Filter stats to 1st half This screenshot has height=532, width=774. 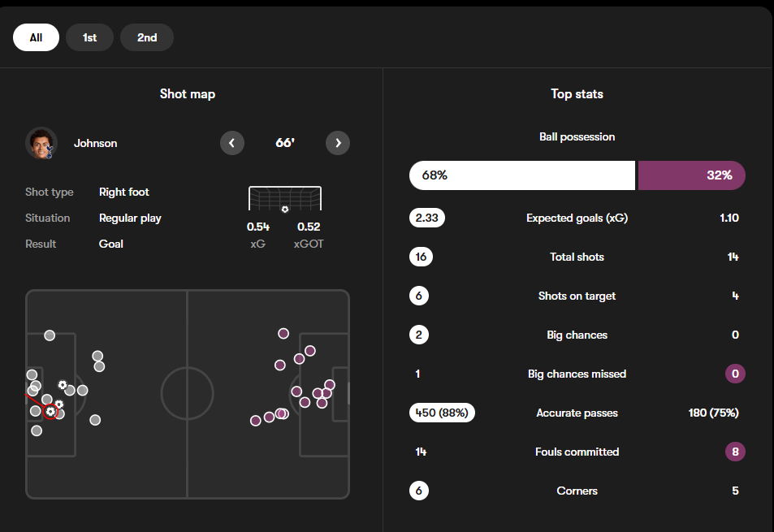89,37
